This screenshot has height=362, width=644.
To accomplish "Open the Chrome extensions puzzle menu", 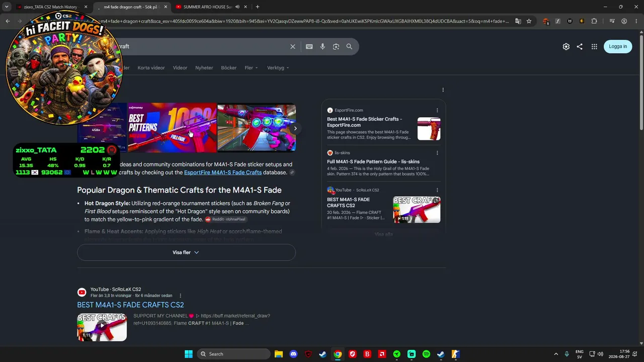I will pos(594,21).
